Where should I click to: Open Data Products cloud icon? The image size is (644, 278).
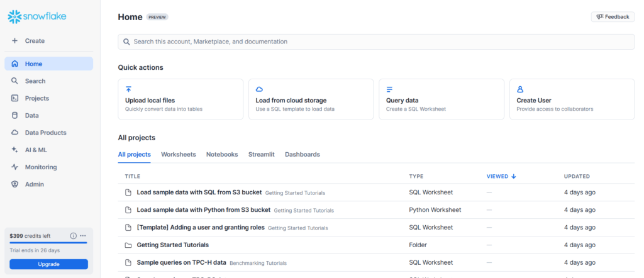pyautogui.click(x=15, y=133)
